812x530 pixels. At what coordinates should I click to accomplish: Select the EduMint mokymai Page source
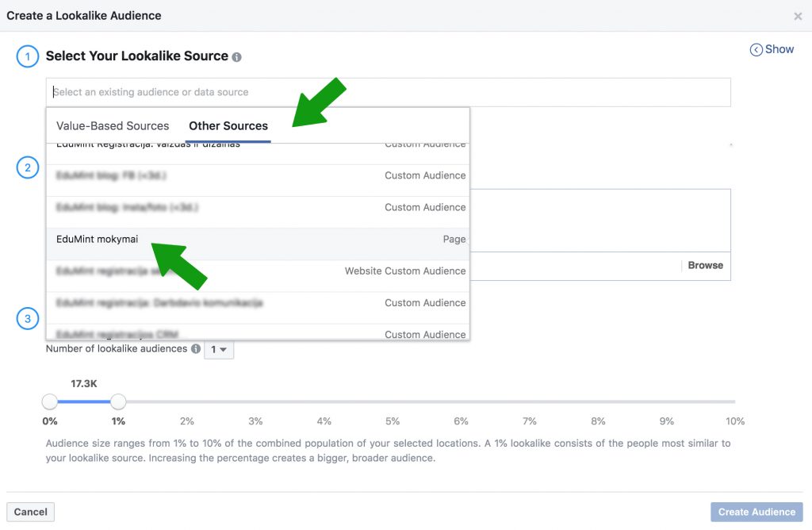(x=258, y=239)
